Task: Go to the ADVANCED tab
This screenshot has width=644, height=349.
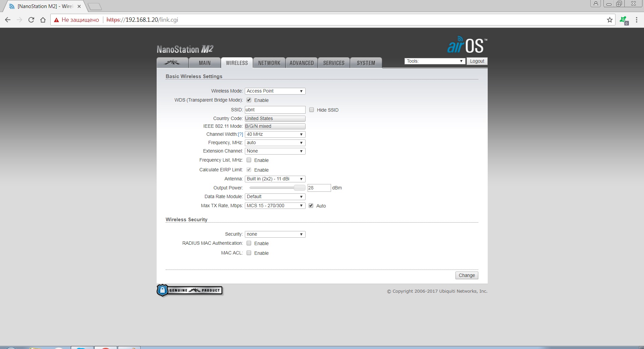Action: coord(302,63)
